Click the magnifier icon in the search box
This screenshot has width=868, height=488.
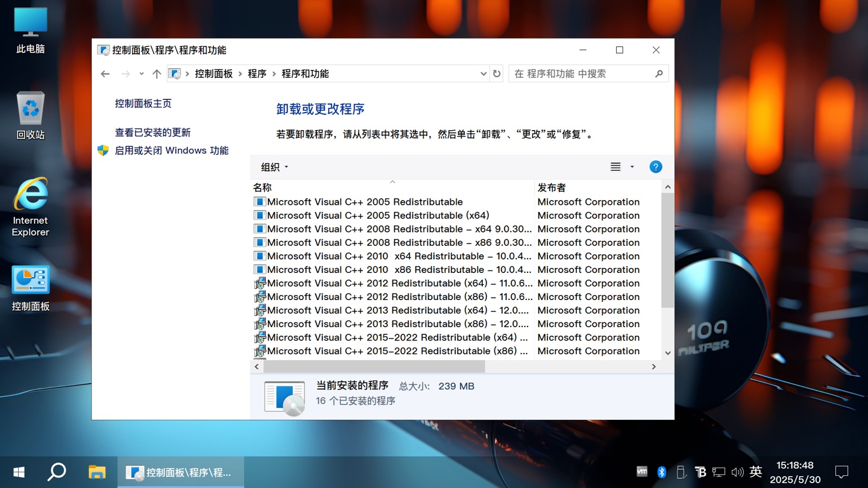[659, 74]
